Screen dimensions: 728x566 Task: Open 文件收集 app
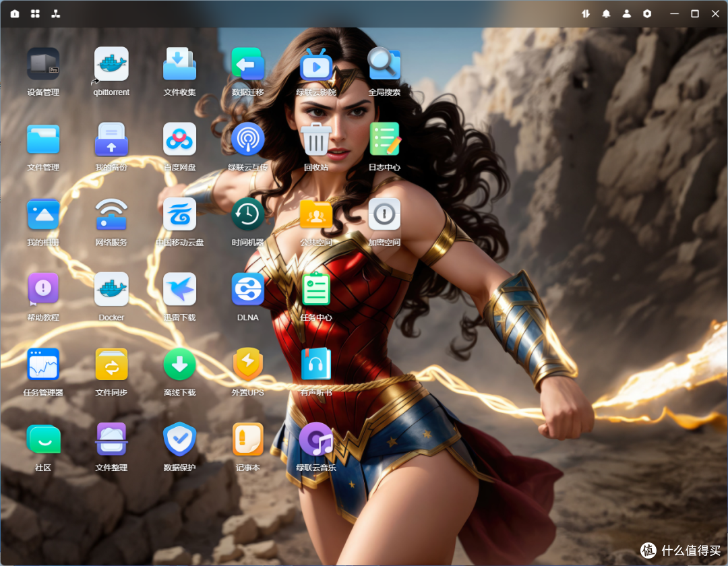[x=180, y=64]
